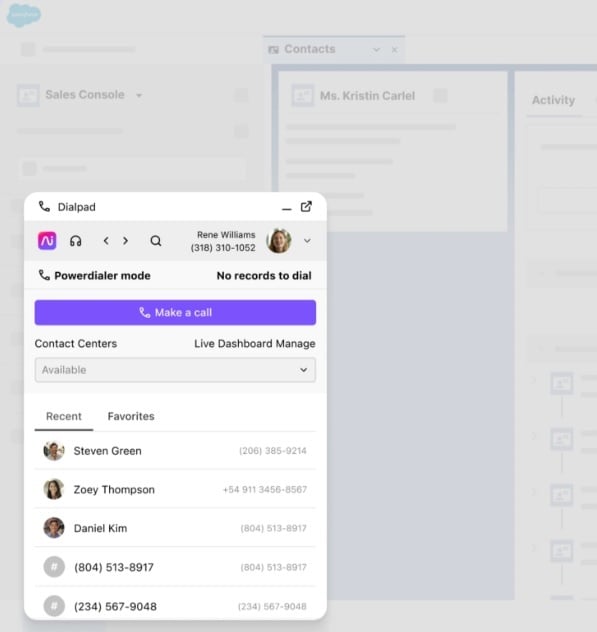The image size is (597, 632).
Task: Click the Ms. Kristin Carlel record name
Action: pyautogui.click(x=367, y=96)
